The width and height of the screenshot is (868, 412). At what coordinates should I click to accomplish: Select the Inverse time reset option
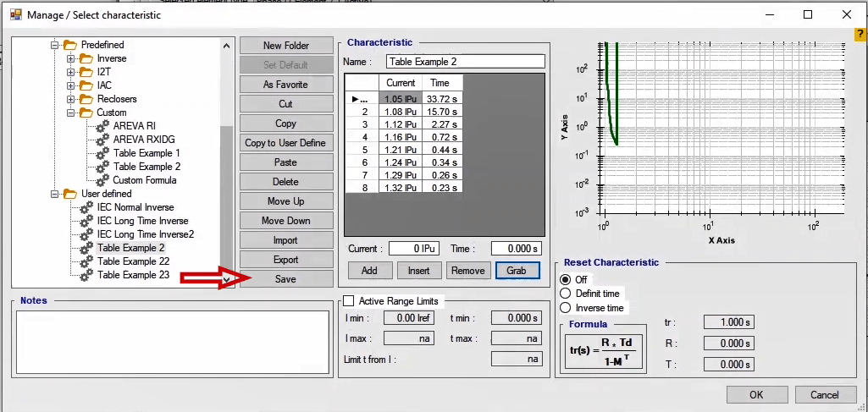tap(566, 308)
